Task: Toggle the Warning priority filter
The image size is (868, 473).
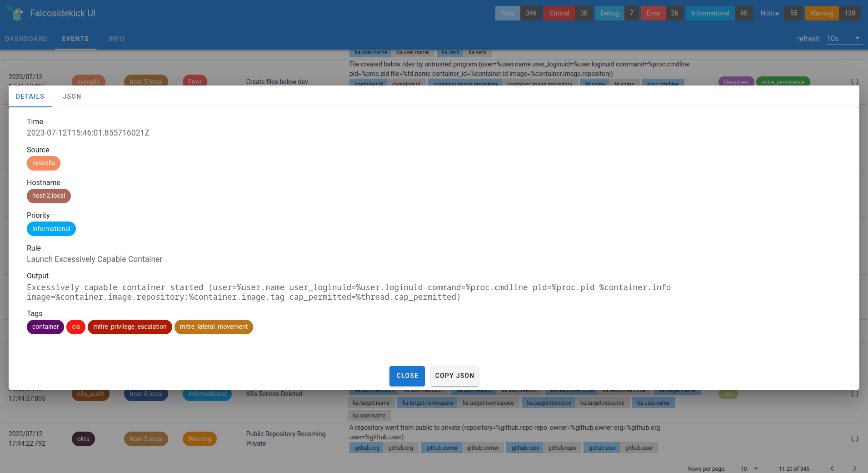Action: [822, 13]
